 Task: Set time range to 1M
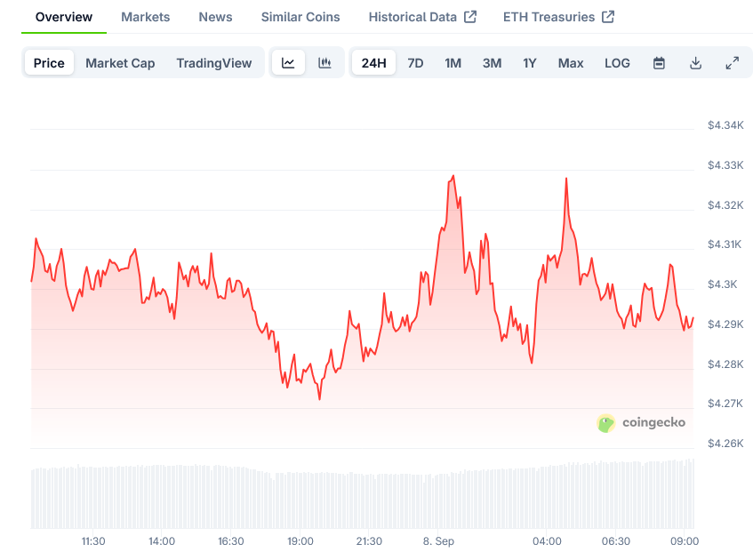click(x=453, y=63)
